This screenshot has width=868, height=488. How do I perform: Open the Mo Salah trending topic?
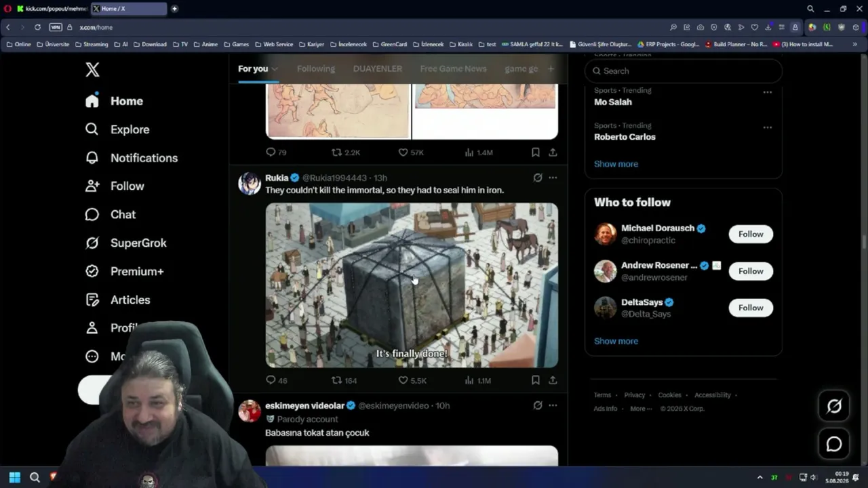point(613,102)
